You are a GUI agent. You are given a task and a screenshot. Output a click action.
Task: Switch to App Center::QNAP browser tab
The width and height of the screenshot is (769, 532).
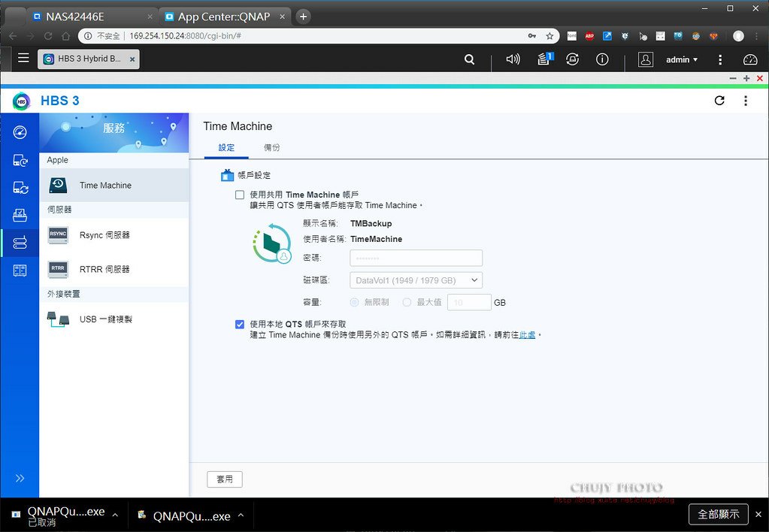[224, 17]
